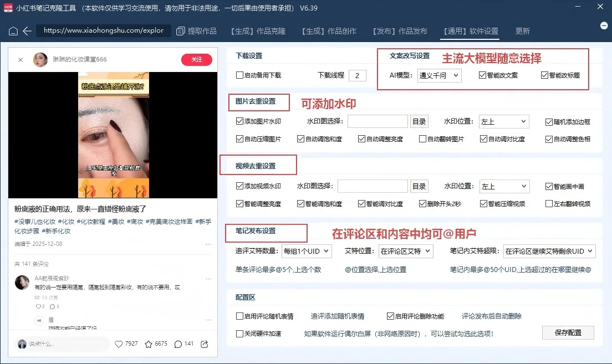Click the round white minus icon
612x364 pixels.
click(604, 25)
